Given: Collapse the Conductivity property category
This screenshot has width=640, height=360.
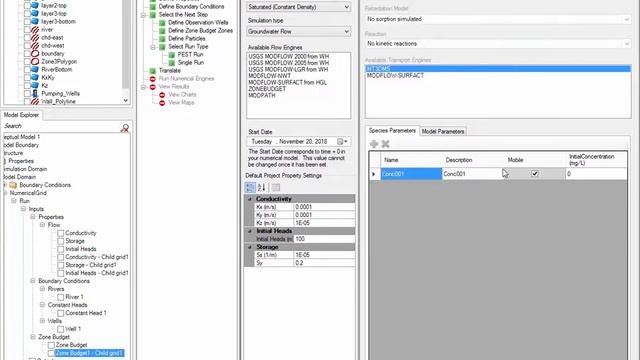Looking at the screenshot, I should (250, 199).
